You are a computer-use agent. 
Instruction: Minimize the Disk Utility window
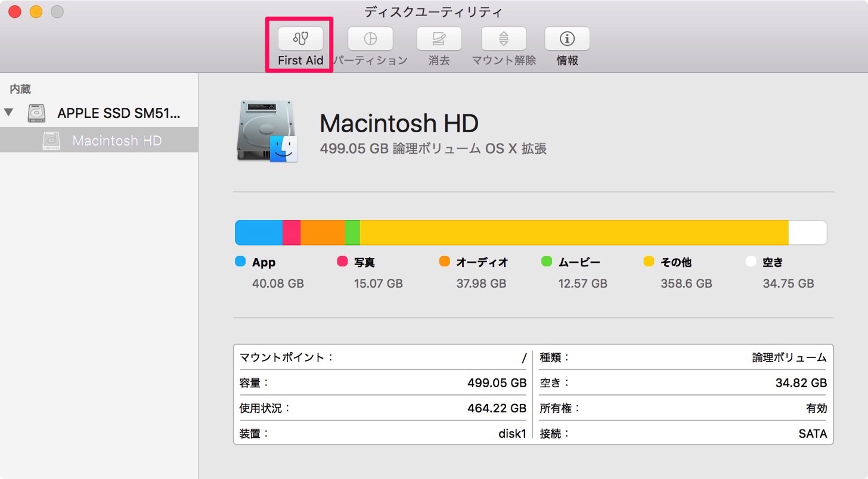[x=36, y=11]
